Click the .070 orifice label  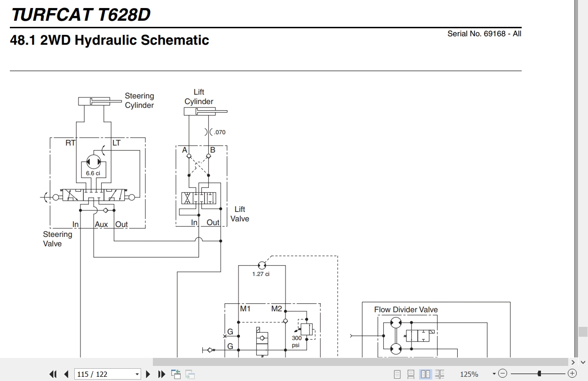tap(220, 132)
